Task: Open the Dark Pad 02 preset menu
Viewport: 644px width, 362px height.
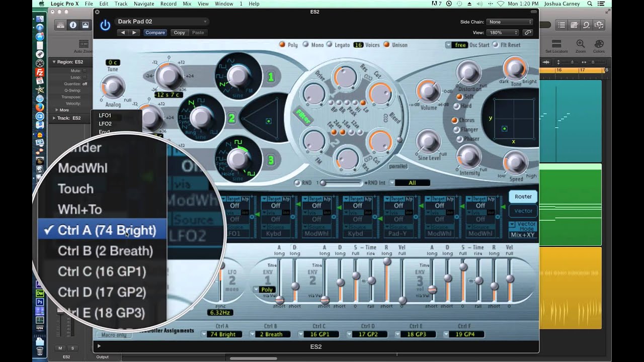Action: click(x=162, y=22)
